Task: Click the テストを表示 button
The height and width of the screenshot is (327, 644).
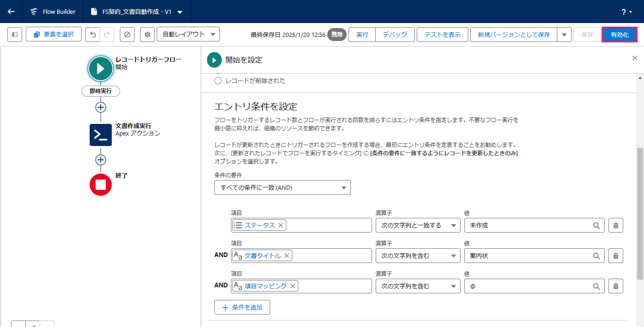Action: click(x=443, y=35)
